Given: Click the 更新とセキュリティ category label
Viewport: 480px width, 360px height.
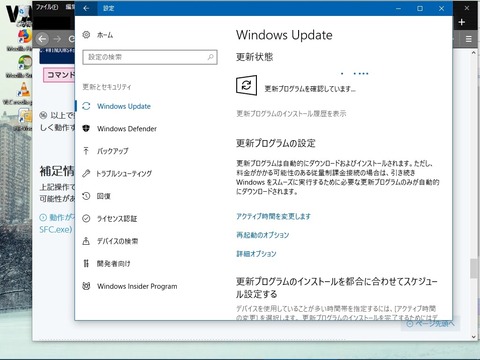Looking at the screenshot, I should pyautogui.click(x=107, y=87).
